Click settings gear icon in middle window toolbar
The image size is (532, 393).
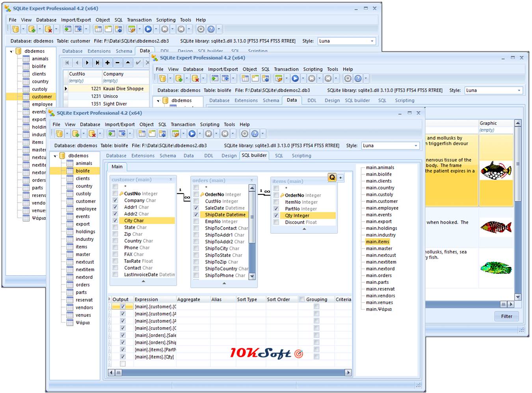point(348,78)
